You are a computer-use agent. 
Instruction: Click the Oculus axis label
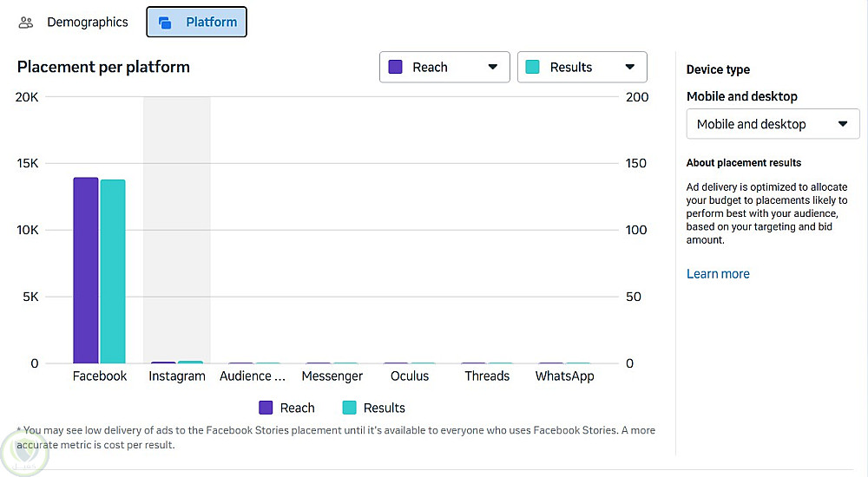tap(410, 376)
